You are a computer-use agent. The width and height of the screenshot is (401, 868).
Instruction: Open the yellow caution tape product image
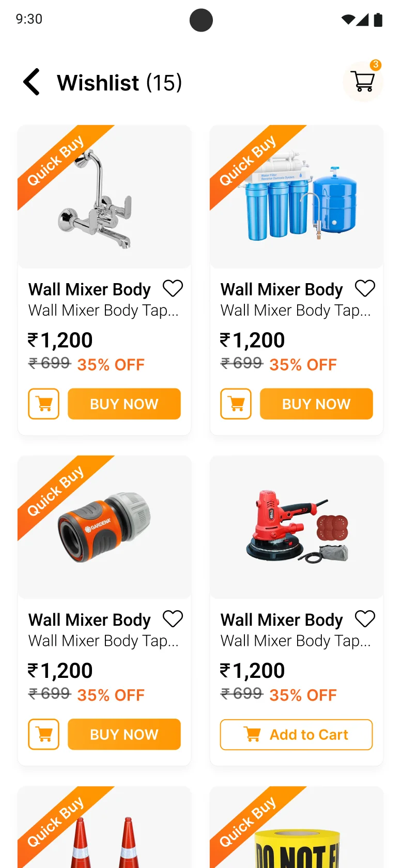pos(297,827)
